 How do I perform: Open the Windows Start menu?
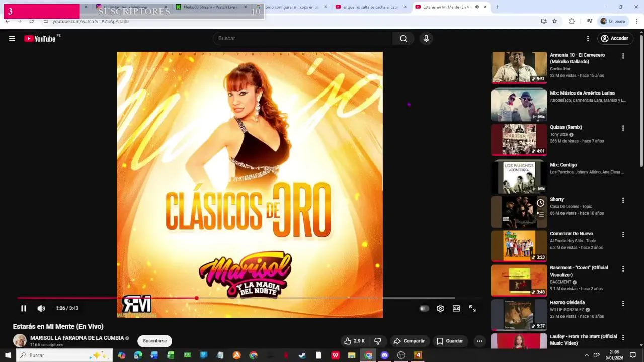[x=8, y=355]
